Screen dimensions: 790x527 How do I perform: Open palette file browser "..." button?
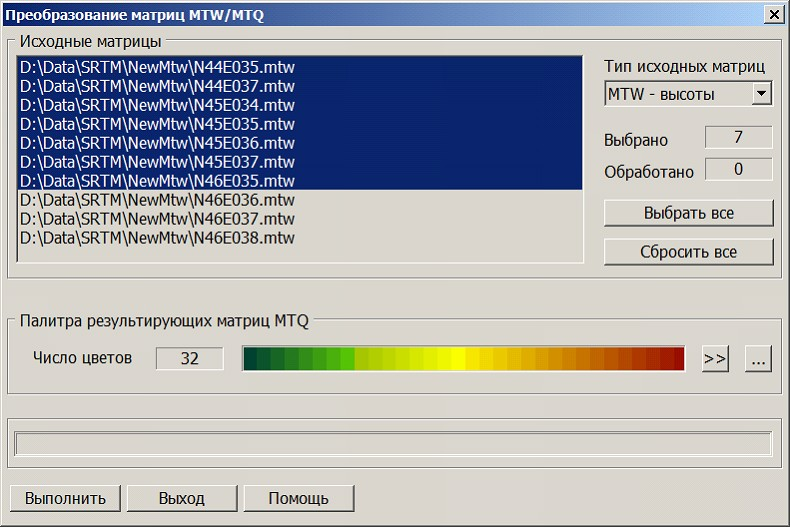(x=758, y=359)
